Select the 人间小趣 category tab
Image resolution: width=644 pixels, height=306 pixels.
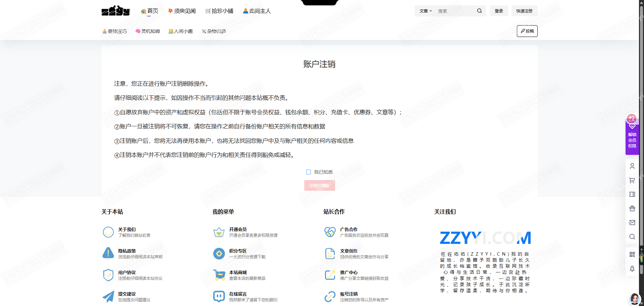click(x=180, y=31)
